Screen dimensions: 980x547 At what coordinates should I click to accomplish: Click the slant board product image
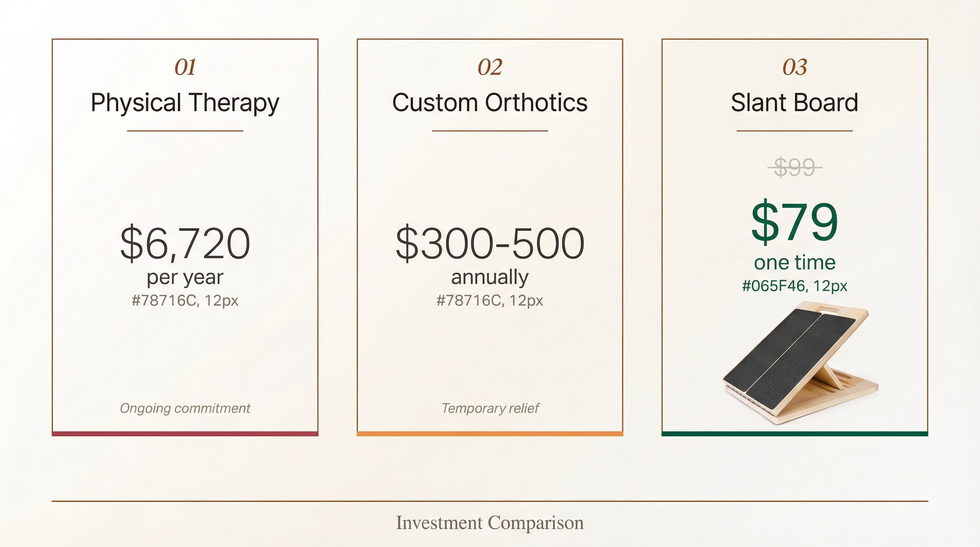(799, 363)
